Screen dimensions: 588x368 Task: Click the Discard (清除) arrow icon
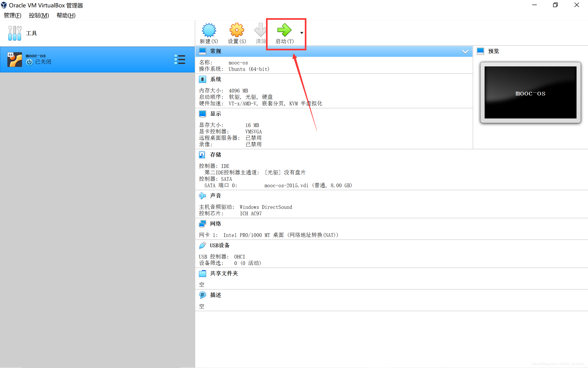click(x=260, y=30)
